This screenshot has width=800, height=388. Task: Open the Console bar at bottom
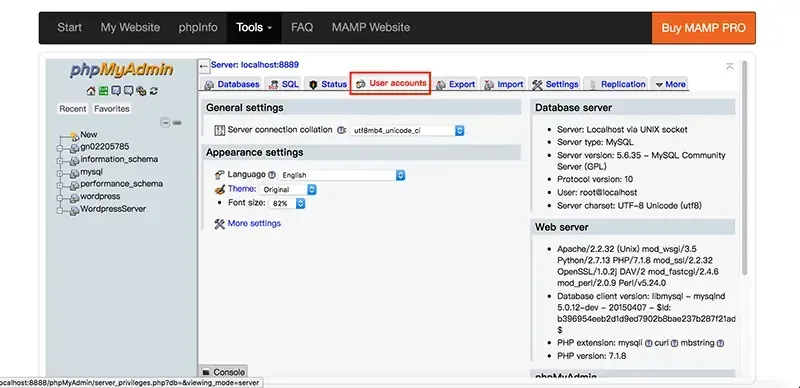coord(223,372)
